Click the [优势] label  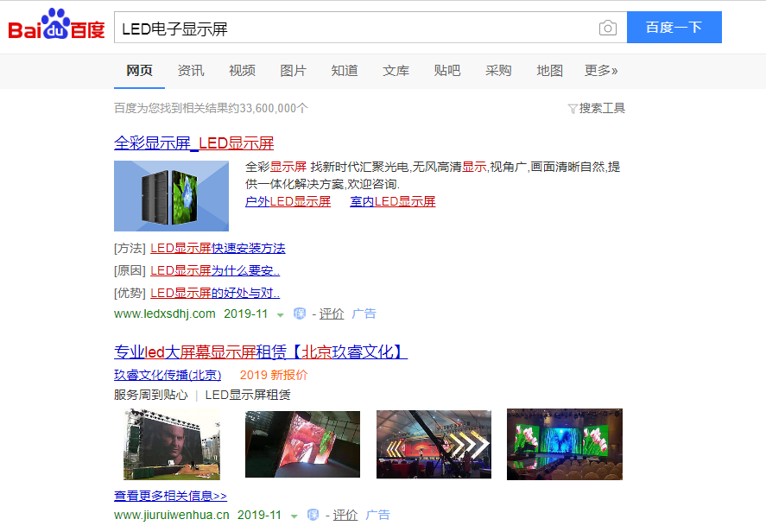[x=130, y=293]
